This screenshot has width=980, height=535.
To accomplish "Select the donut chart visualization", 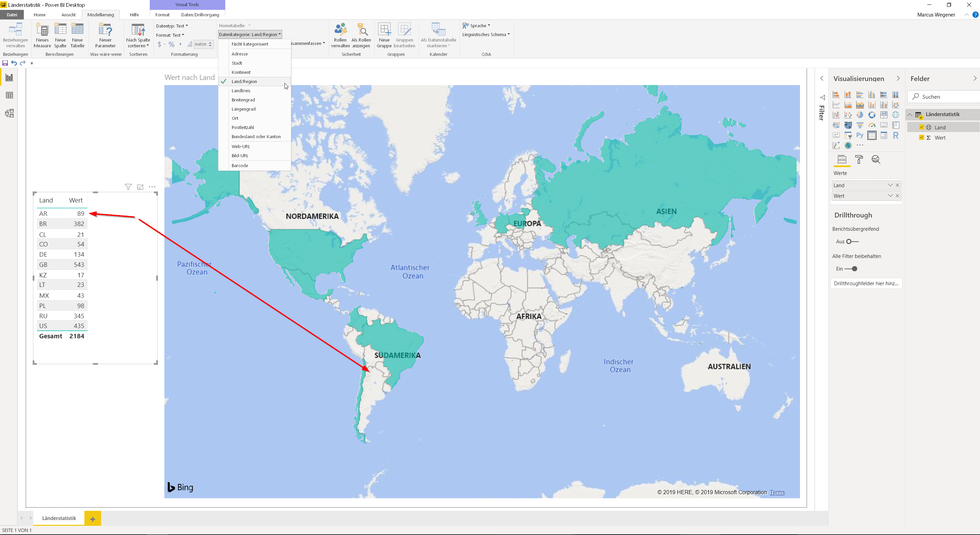I will pyautogui.click(x=871, y=115).
